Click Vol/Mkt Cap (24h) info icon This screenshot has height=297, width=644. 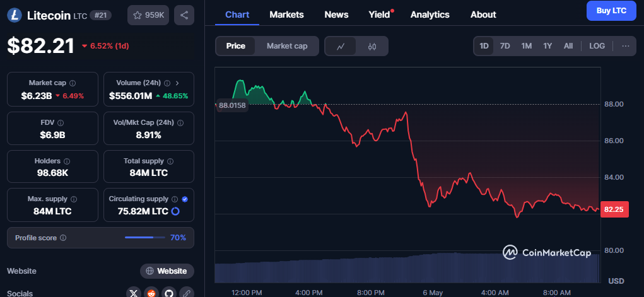point(180,122)
